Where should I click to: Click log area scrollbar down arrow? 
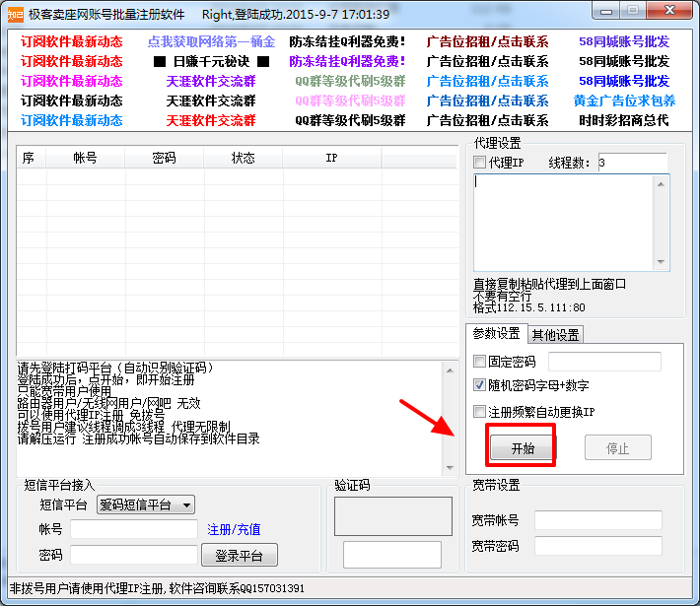point(450,468)
